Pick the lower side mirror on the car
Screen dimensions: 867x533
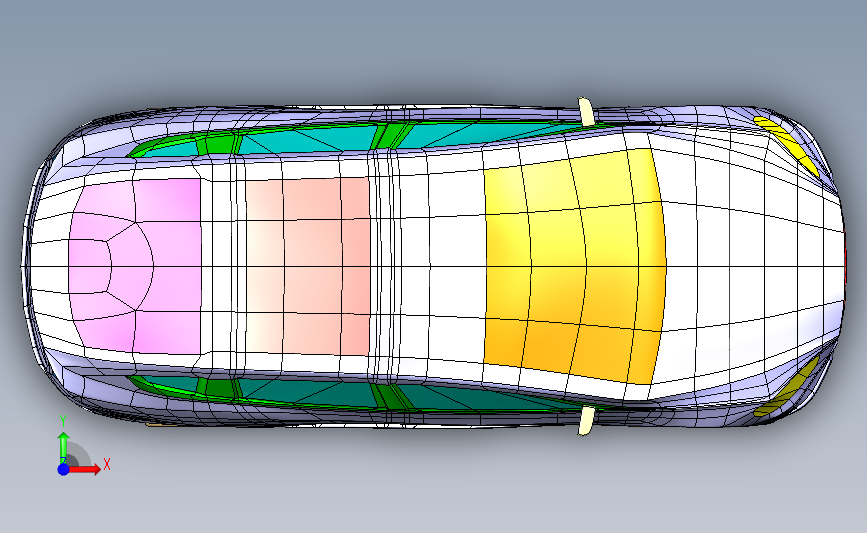point(586,421)
